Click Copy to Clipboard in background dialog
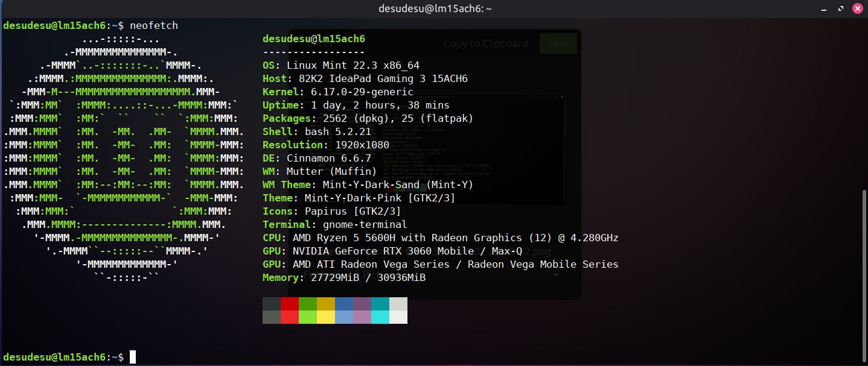Screen dimensions: 868x366 [486, 43]
